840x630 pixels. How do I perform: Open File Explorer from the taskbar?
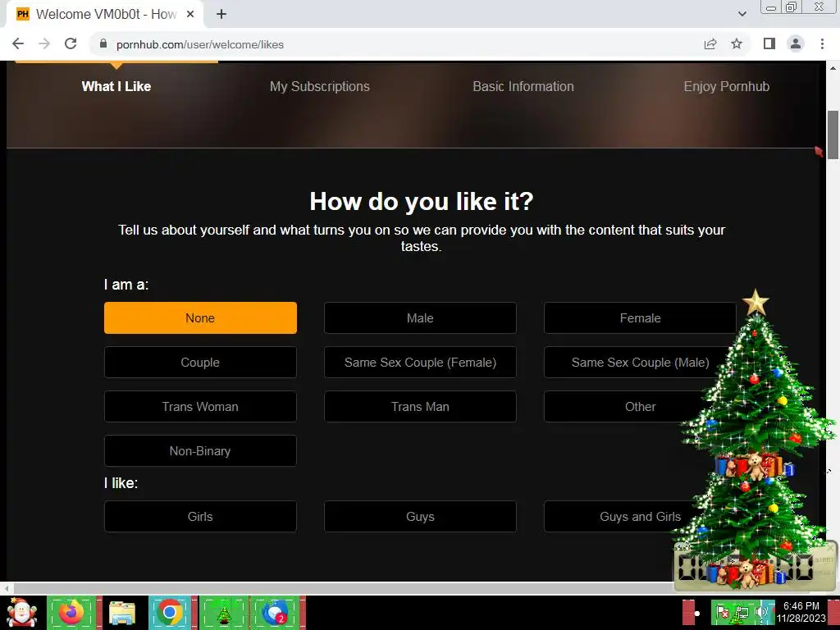point(122,612)
